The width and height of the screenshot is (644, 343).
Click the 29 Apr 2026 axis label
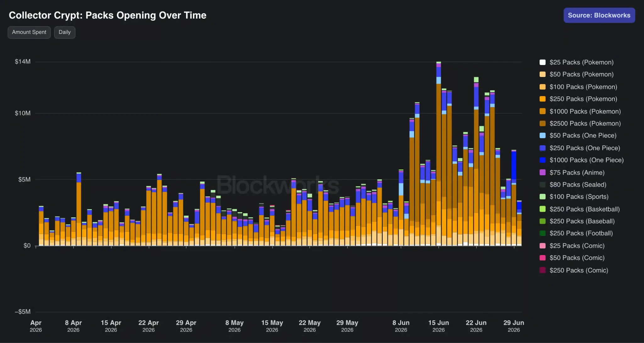click(186, 326)
